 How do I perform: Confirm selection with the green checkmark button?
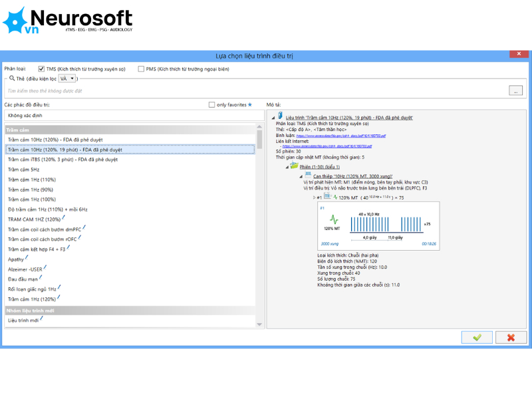tap(477, 337)
